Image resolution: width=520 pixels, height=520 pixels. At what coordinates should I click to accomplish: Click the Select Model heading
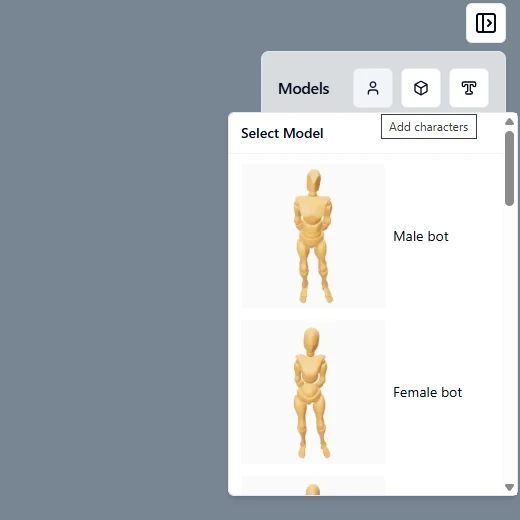pos(282,133)
